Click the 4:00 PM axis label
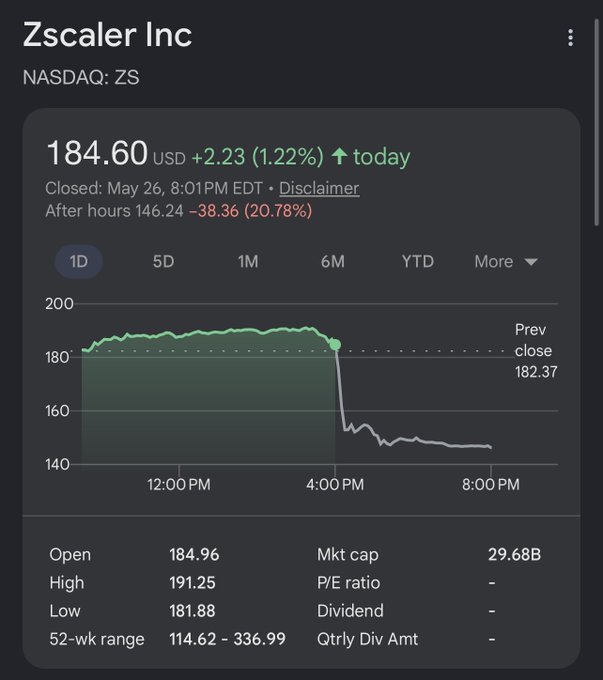This screenshot has height=680, width=603. tap(335, 484)
